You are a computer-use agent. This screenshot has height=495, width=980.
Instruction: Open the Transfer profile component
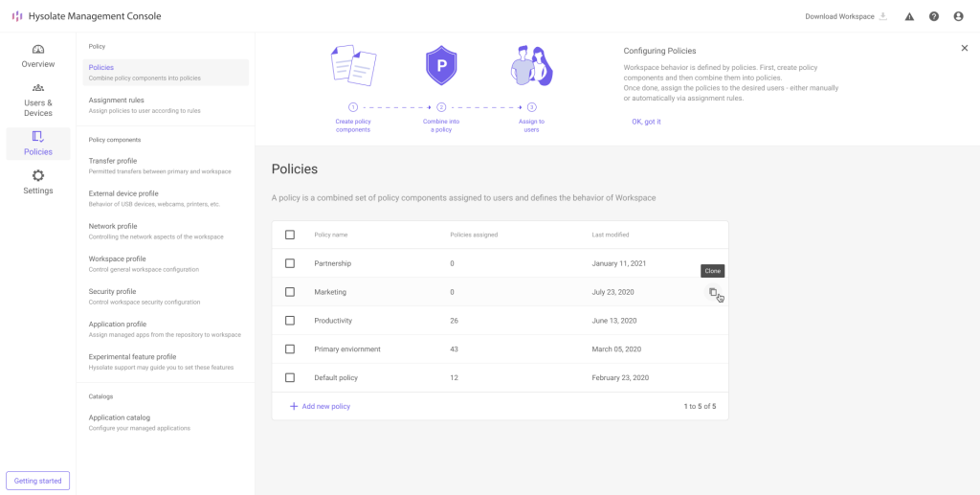click(x=113, y=161)
